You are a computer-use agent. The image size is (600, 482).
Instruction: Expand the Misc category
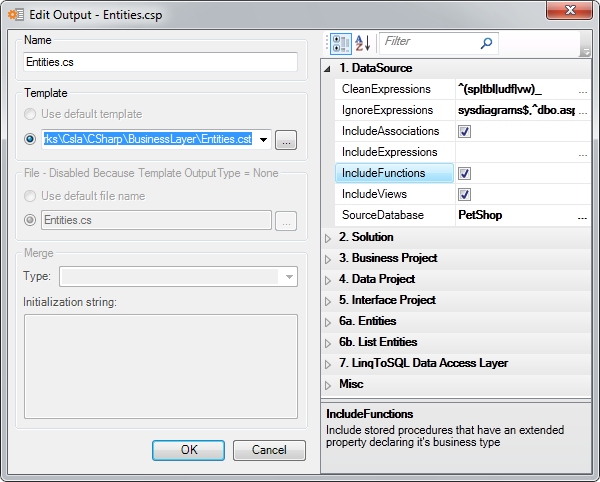click(328, 385)
